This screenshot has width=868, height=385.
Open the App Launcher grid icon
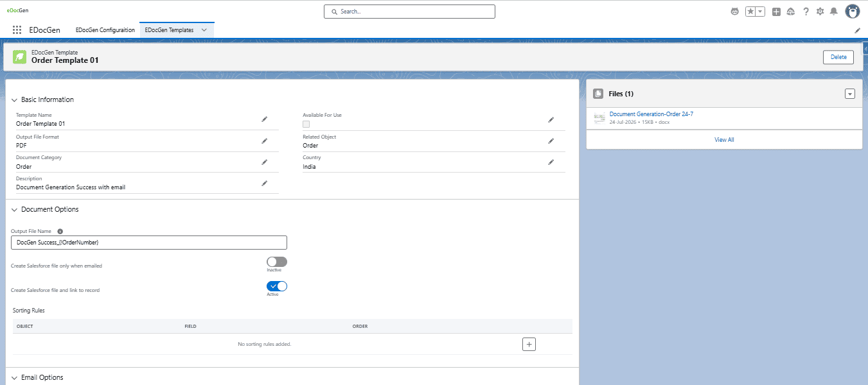(17, 30)
